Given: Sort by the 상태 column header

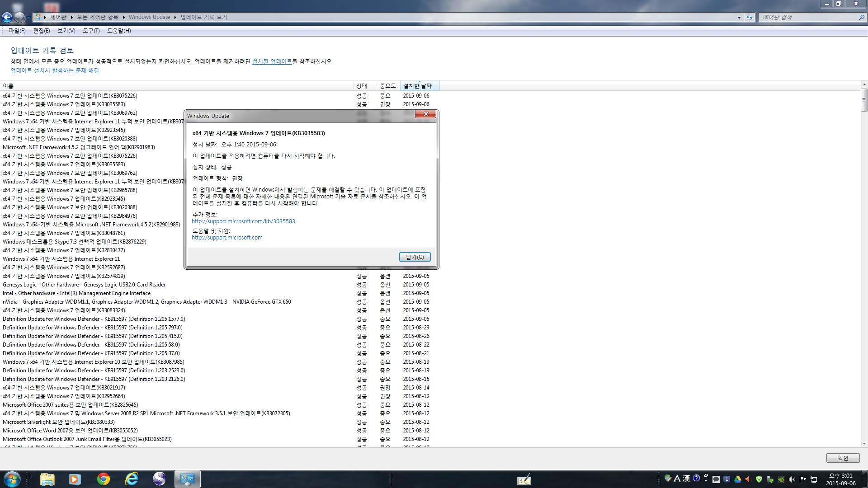Looking at the screenshot, I should (x=365, y=86).
